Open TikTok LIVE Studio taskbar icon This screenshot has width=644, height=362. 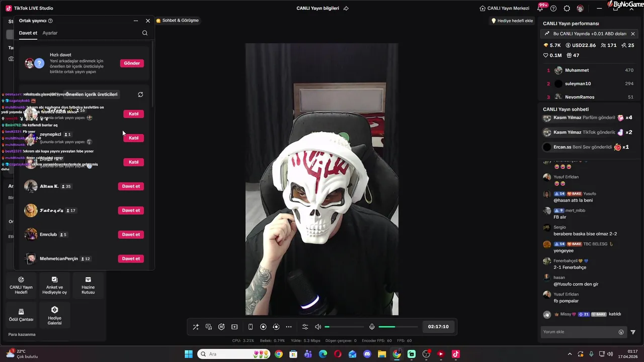tap(456, 354)
